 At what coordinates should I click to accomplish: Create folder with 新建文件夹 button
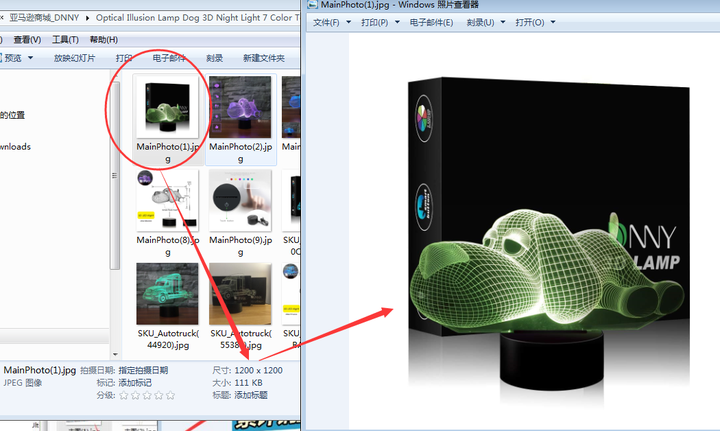(264, 58)
